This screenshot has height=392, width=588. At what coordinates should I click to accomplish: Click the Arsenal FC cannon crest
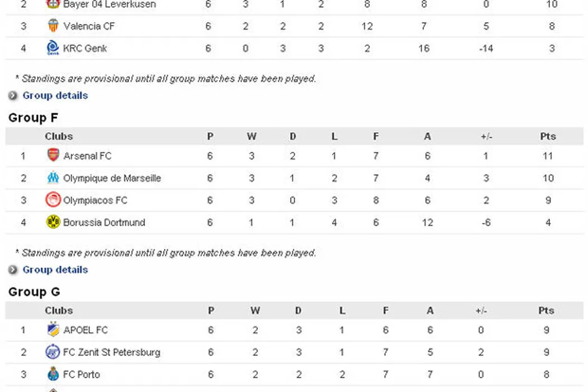click(53, 156)
